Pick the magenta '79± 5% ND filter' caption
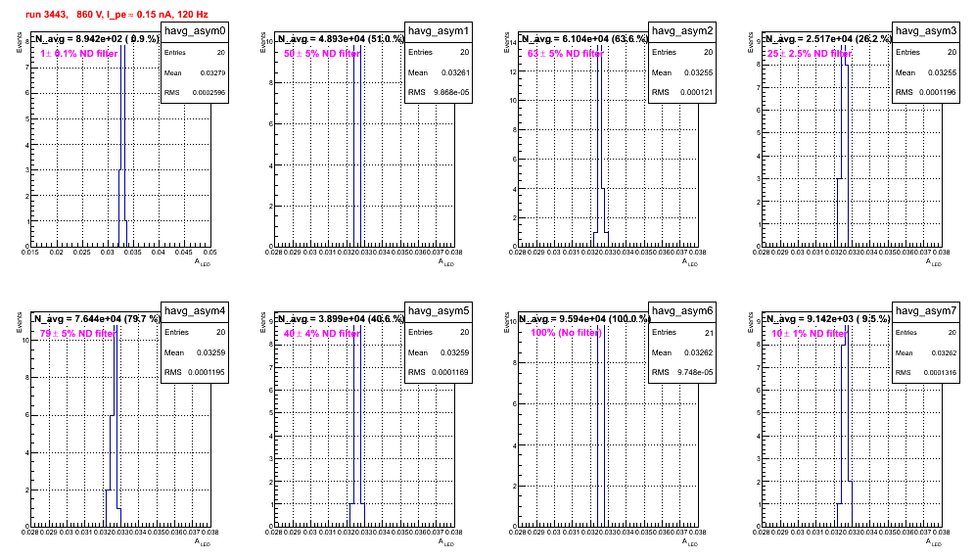The height and width of the screenshot is (560, 975). coord(78,334)
